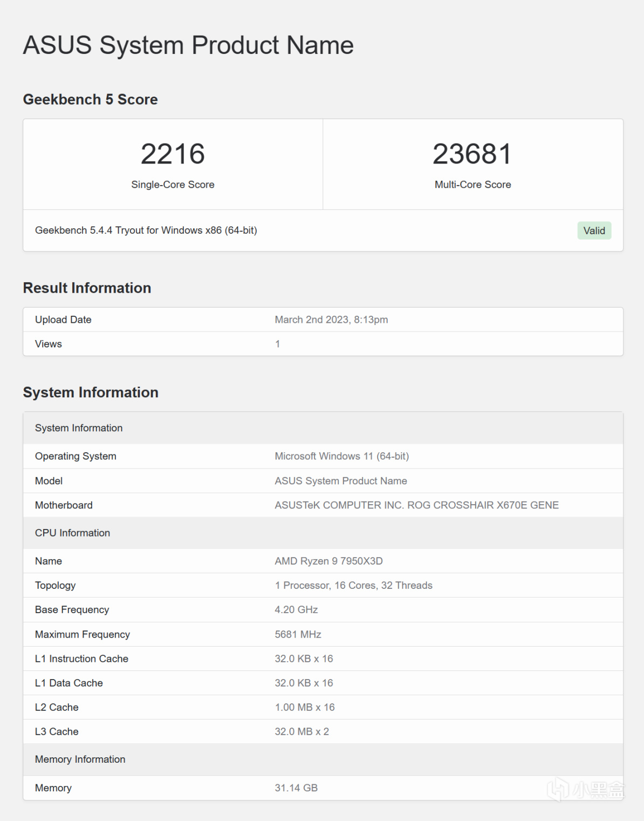Click the 'ASUS System Product Name' page title
This screenshot has width=644, height=821.
coord(188,45)
